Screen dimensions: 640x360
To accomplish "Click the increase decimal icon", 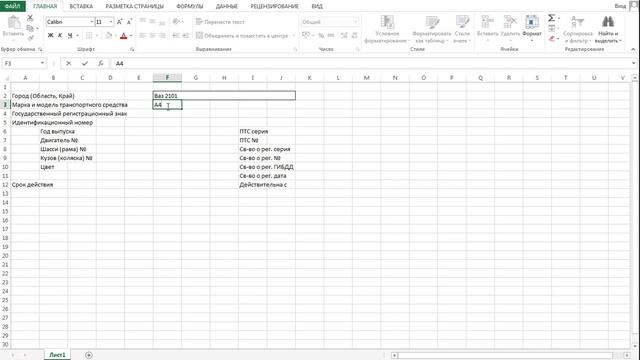I will 344,36.
